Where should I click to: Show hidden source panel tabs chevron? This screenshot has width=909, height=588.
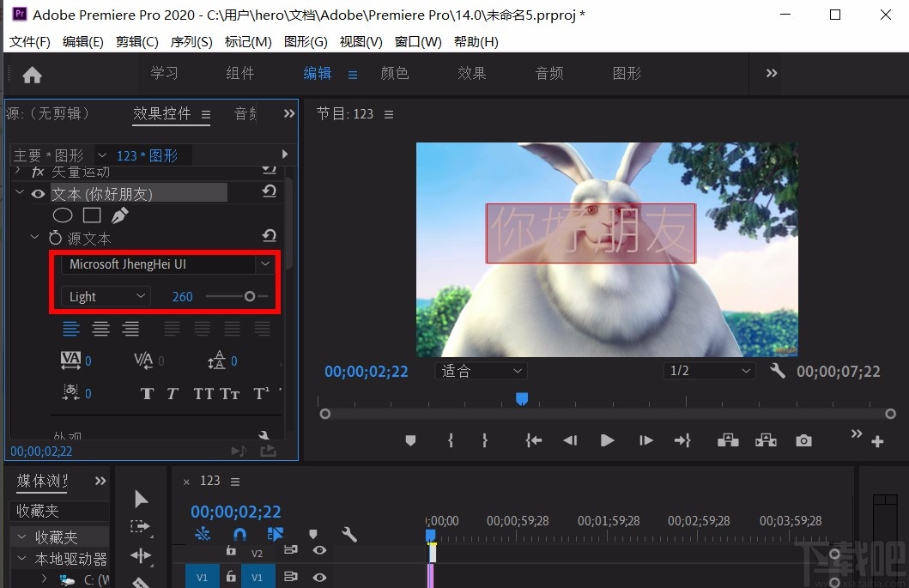289,113
